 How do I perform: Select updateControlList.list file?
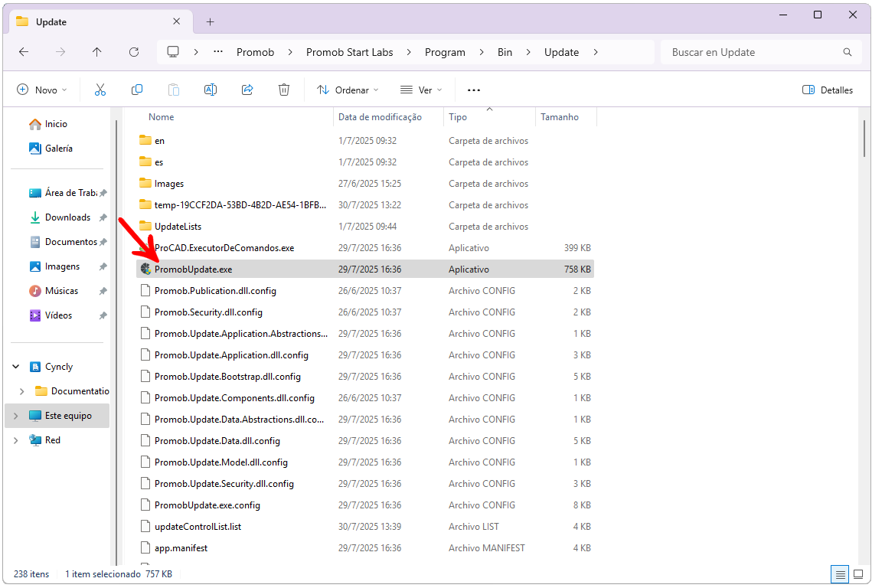click(365, 527)
